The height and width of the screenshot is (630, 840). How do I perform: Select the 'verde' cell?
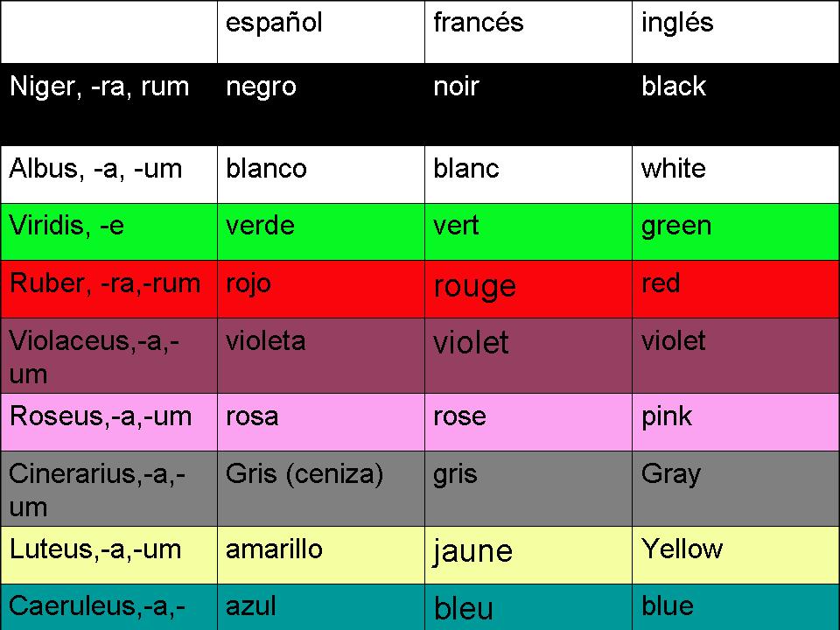[320, 231]
